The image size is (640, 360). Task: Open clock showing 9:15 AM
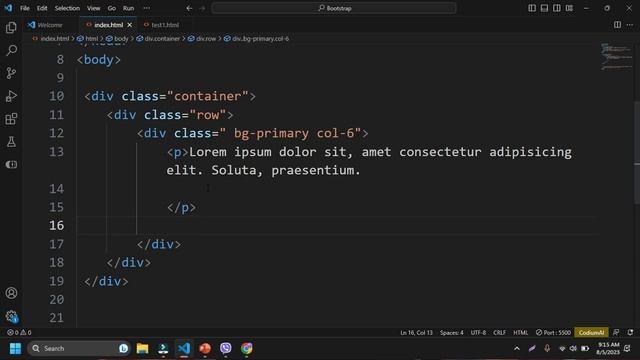(x=608, y=349)
